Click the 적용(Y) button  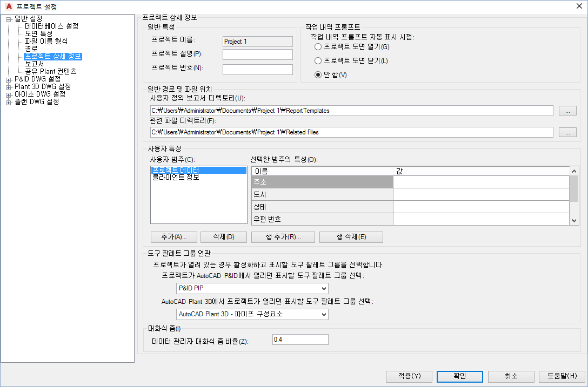409,376
